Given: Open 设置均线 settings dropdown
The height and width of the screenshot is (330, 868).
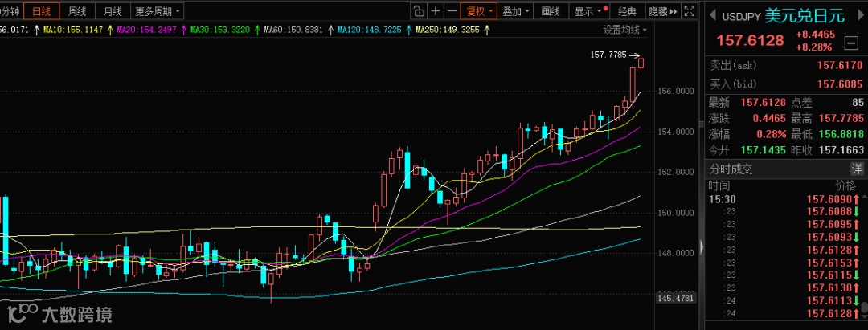Looking at the screenshot, I should [x=625, y=30].
